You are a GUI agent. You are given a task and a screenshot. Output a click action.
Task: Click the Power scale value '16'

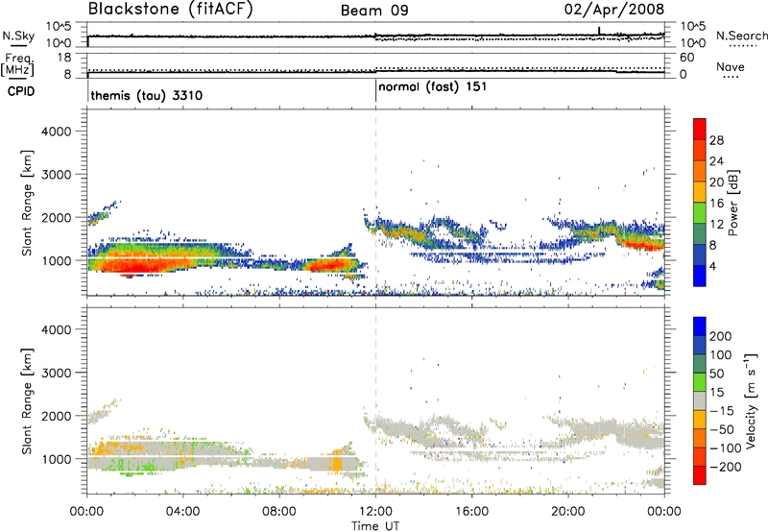716,204
